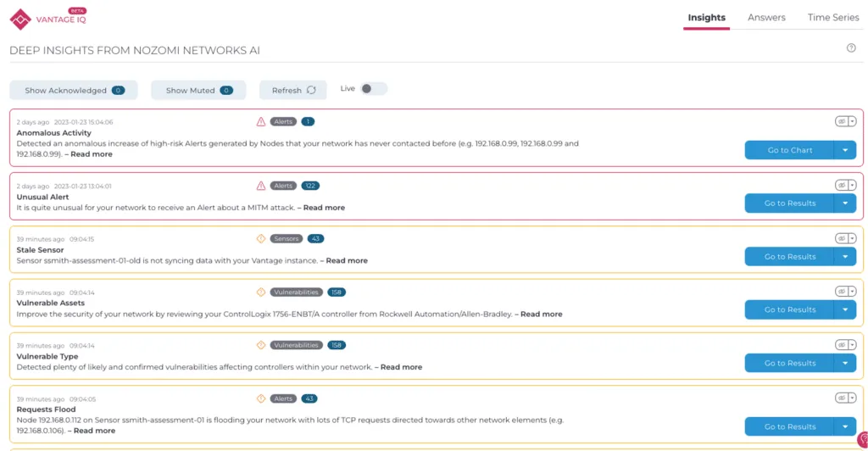
Task: Open Read more on Vulnerable Assets
Action: 542,314
